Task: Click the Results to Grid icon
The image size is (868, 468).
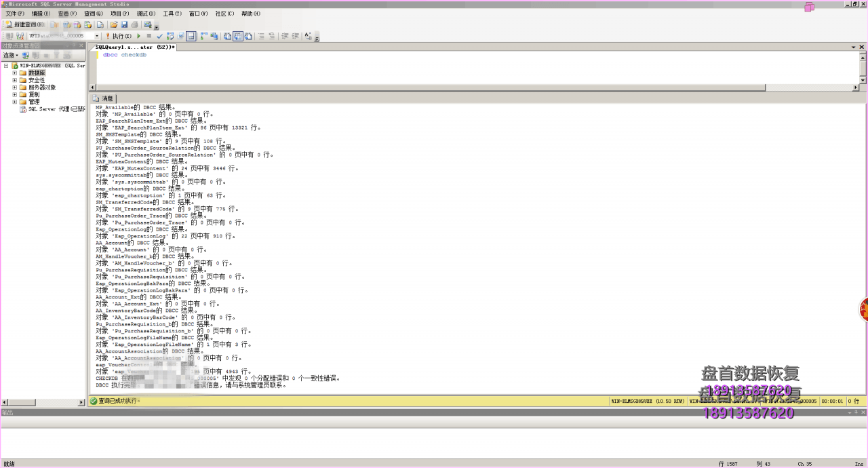Action: point(227,36)
